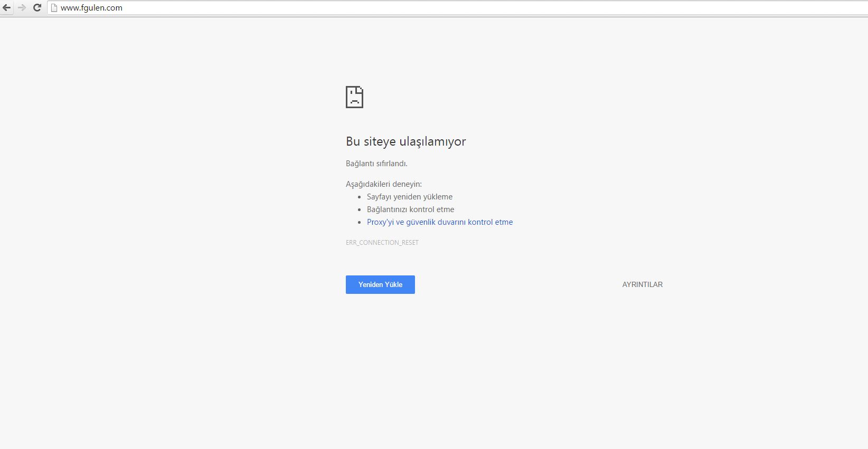This screenshot has height=449, width=868.
Task: Click the text Bağlantınızı kontrol etme
Action: (x=410, y=209)
